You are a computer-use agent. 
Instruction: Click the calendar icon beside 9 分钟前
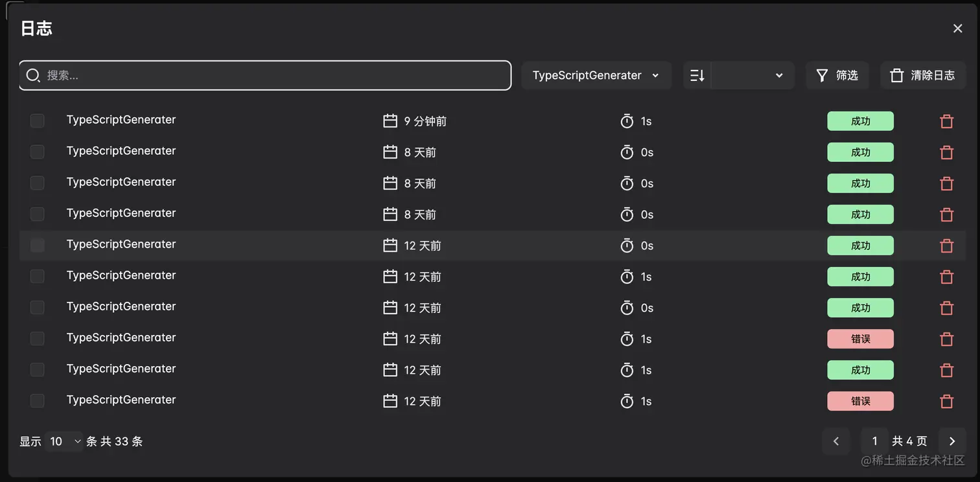[x=390, y=121]
